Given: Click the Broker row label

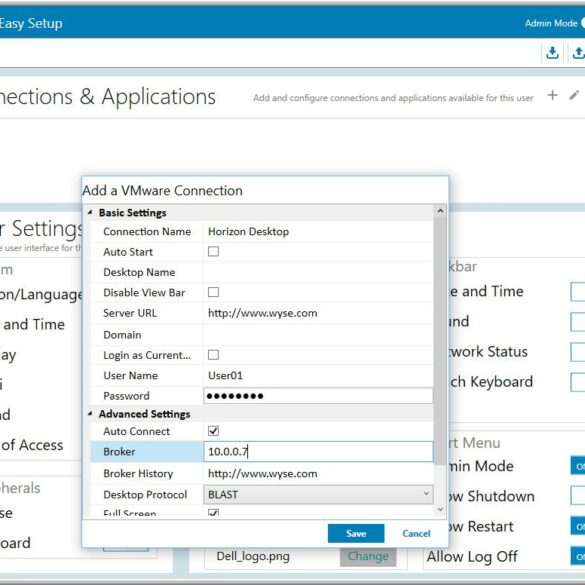Looking at the screenshot, I should point(119,451).
